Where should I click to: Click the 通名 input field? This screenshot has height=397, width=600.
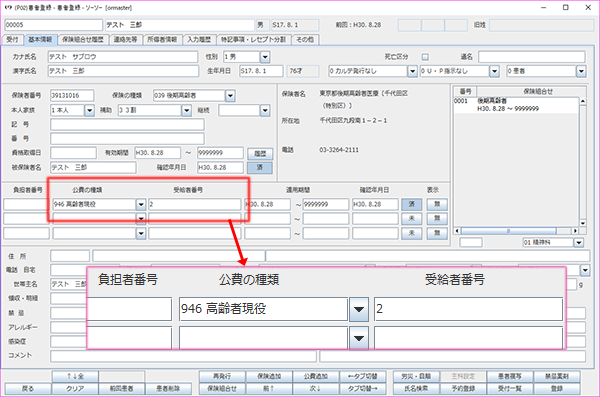(x=532, y=57)
